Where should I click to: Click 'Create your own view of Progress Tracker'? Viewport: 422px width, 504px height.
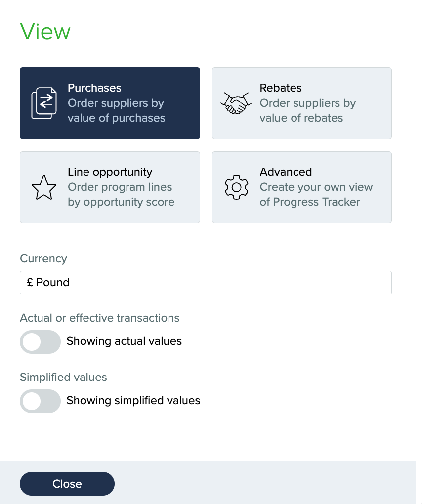(x=316, y=195)
